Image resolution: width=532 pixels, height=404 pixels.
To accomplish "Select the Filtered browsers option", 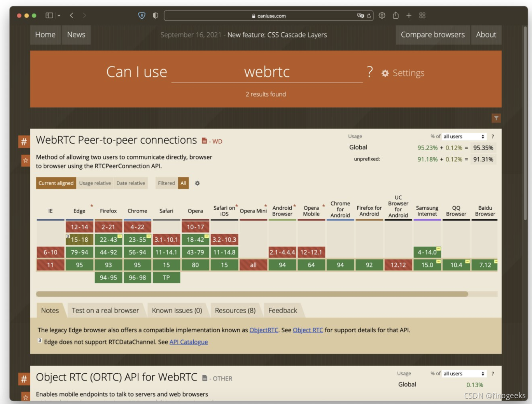I will click(166, 183).
